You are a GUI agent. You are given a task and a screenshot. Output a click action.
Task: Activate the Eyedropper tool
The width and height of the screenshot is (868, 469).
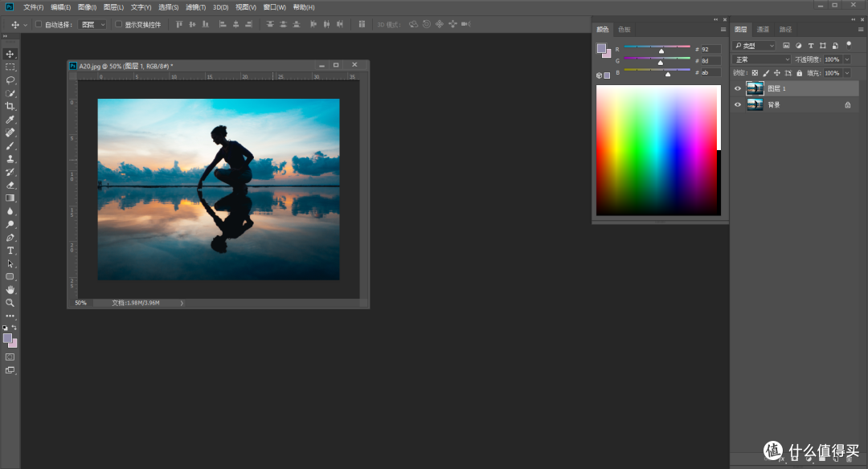coord(10,119)
